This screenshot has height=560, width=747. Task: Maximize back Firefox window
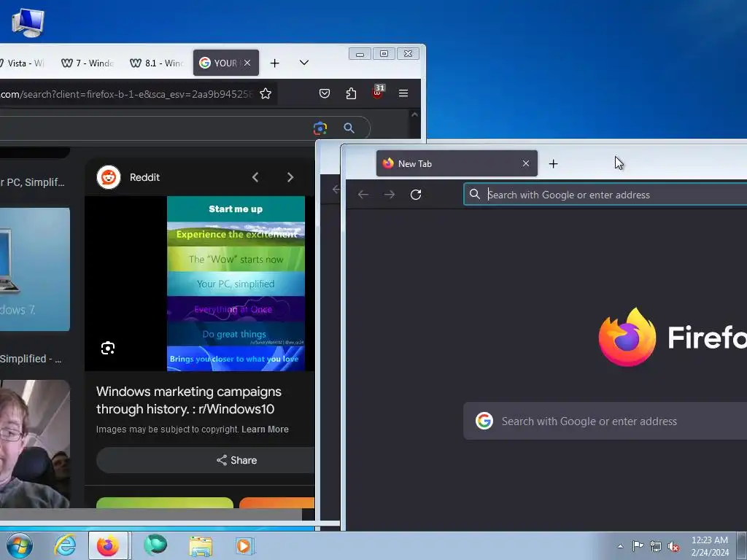pyautogui.click(x=384, y=54)
